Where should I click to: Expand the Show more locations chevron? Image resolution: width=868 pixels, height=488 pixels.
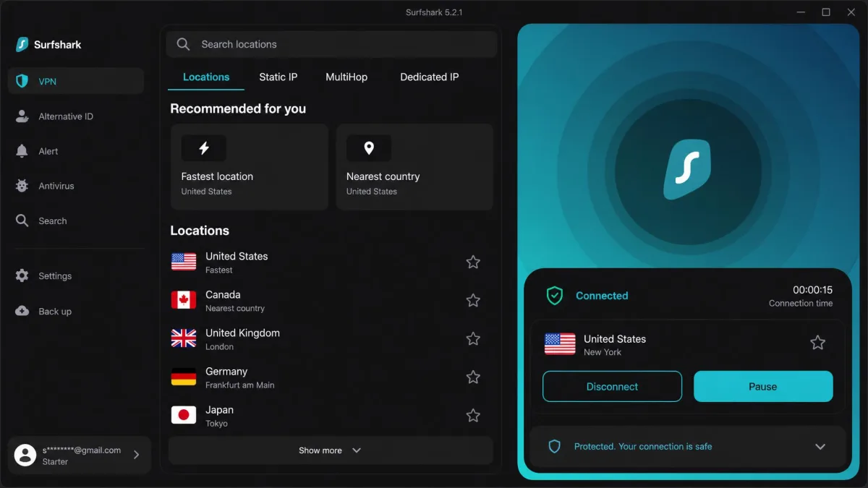(x=357, y=450)
